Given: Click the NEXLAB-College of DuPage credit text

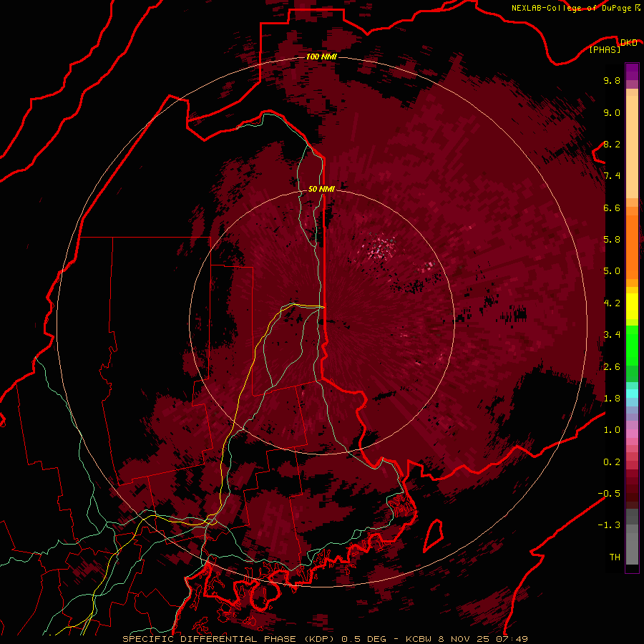Looking at the screenshot, I should pos(571,8).
